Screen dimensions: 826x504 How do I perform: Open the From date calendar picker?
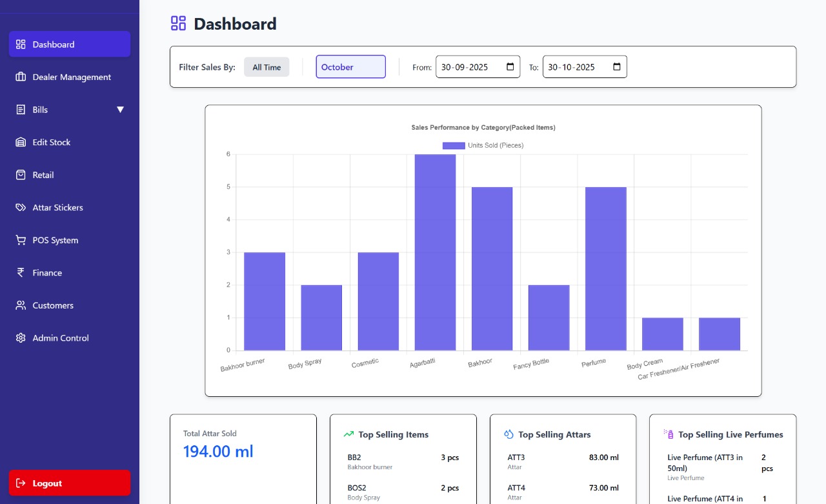pyautogui.click(x=510, y=67)
